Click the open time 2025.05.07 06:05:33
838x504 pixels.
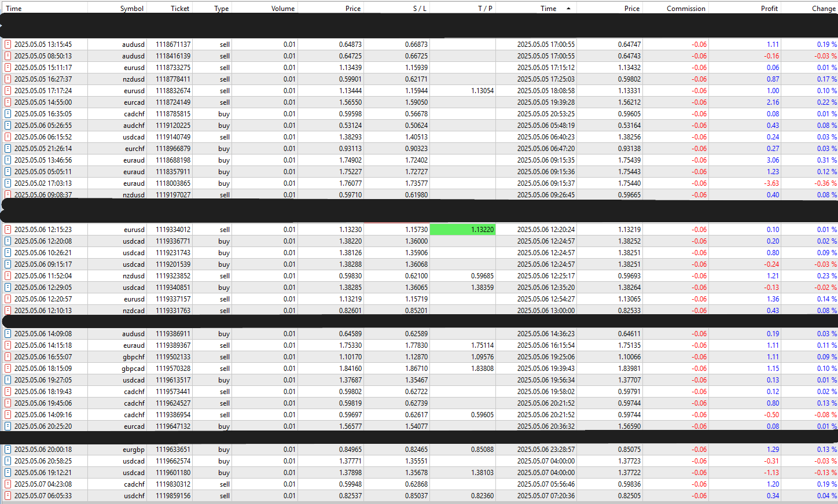43,496
